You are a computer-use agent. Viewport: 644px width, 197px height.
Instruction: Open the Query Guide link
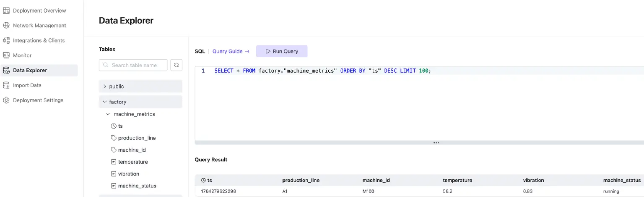[231, 51]
